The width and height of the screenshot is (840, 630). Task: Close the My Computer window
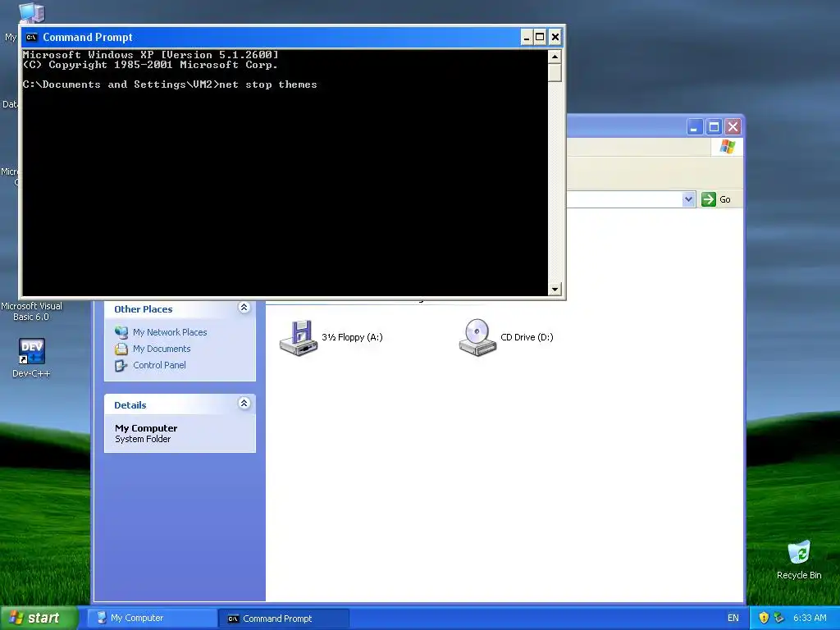coord(733,127)
